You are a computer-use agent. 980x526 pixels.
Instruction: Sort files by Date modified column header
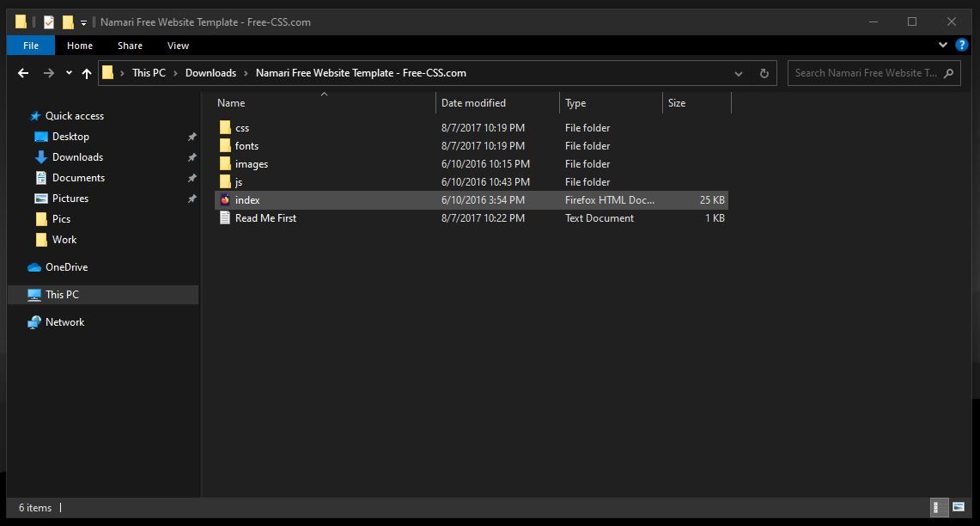point(473,103)
